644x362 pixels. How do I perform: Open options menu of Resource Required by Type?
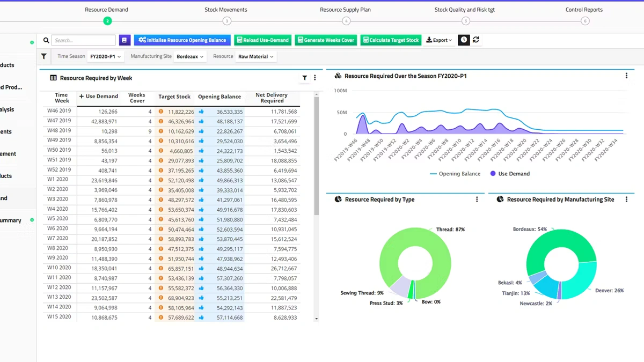pyautogui.click(x=477, y=200)
